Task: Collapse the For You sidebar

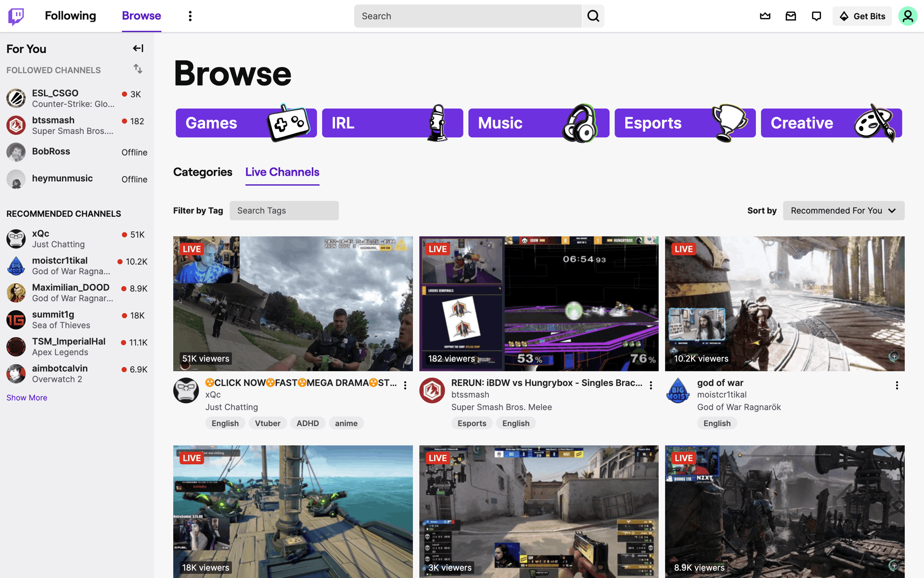Action: point(138,48)
